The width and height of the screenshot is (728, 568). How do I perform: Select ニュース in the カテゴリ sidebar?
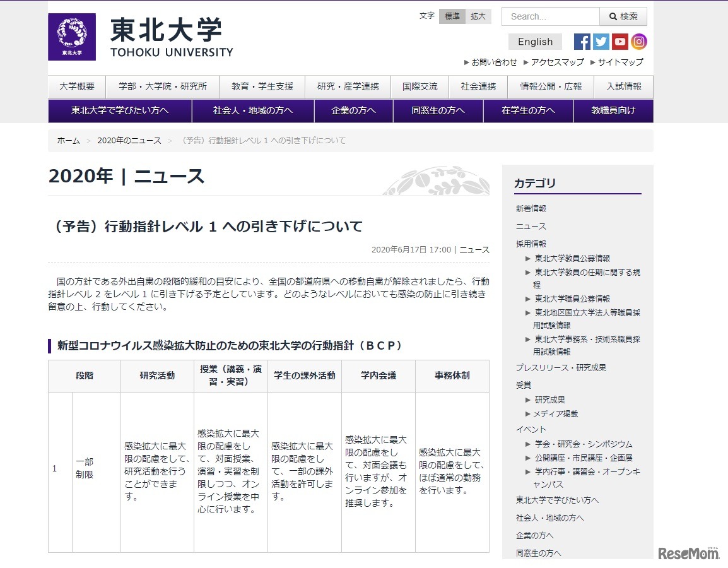[x=531, y=225]
